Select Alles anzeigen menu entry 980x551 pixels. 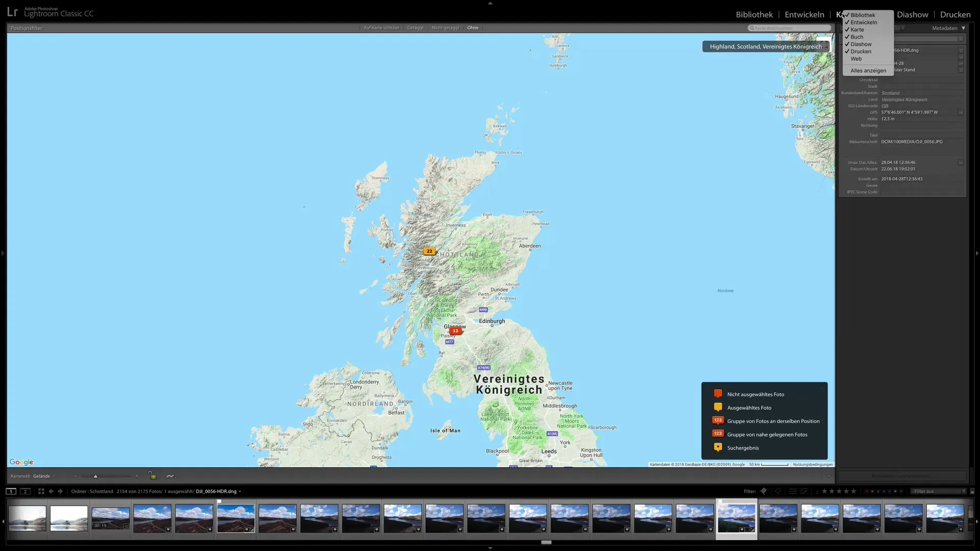click(868, 70)
